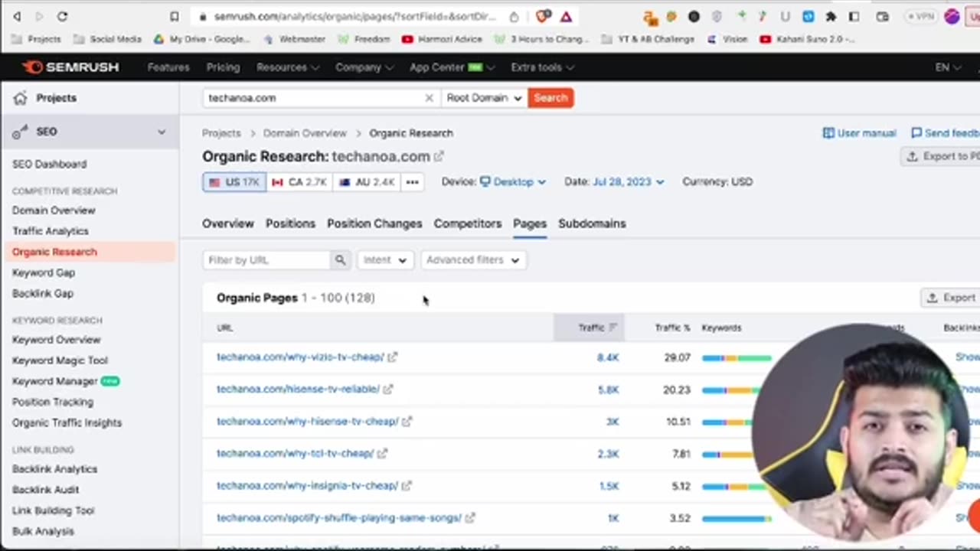The width and height of the screenshot is (980, 551).
Task: Expand the Resources menu
Action: click(287, 67)
